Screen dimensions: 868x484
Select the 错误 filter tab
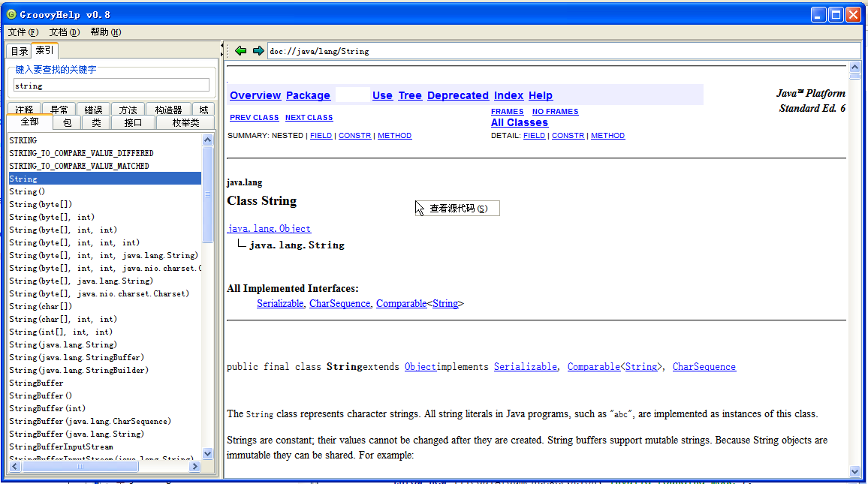[x=93, y=110]
